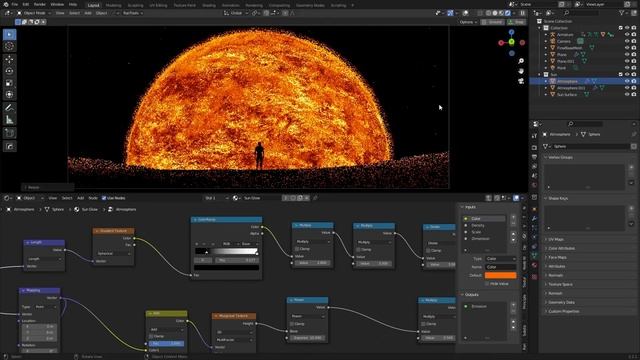Screen dimensions: 640x360
Task: Add a vertex group with plus button
Action: click(631, 167)
